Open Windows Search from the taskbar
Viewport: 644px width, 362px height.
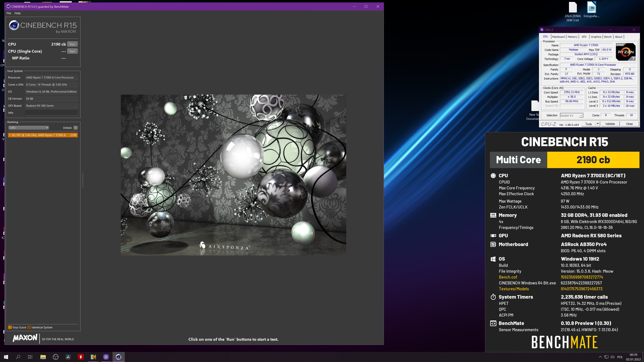click(18, 357)
